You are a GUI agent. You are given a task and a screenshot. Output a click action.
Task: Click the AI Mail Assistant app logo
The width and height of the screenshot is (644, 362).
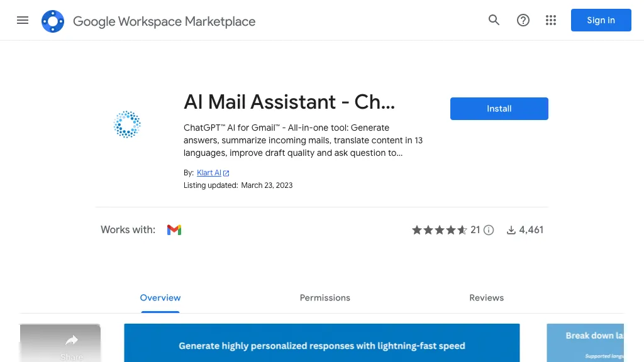click(127, 124)
